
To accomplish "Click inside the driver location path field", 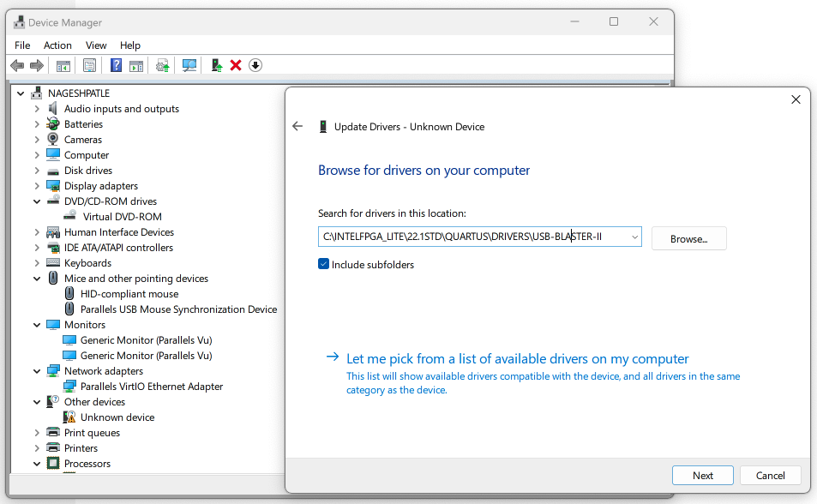I will click(472, 237).
